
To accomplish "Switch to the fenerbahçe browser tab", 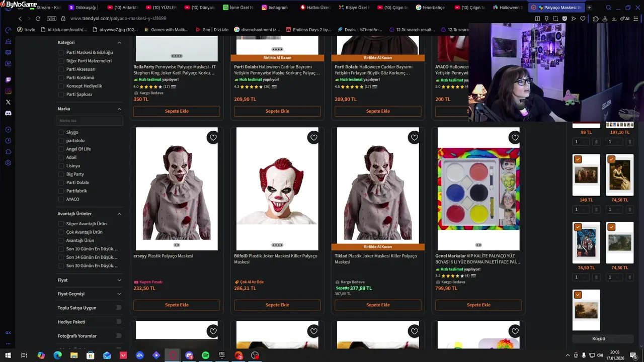I will tap(431, 8).
